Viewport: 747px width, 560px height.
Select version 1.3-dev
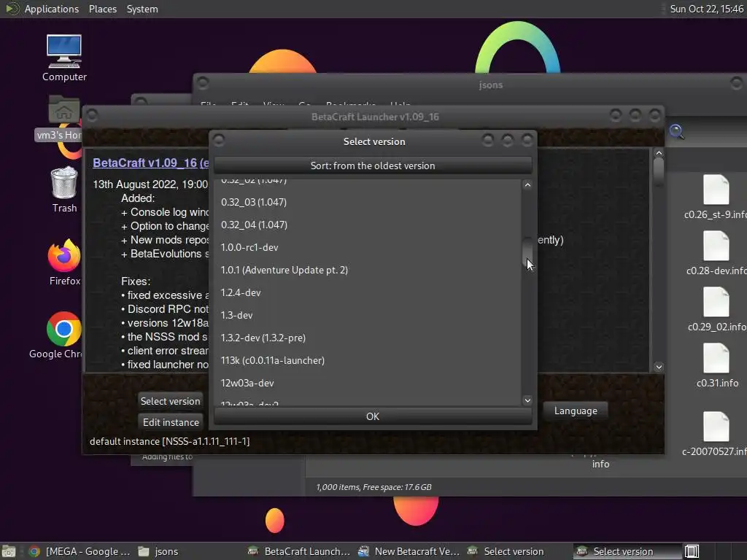368,315
